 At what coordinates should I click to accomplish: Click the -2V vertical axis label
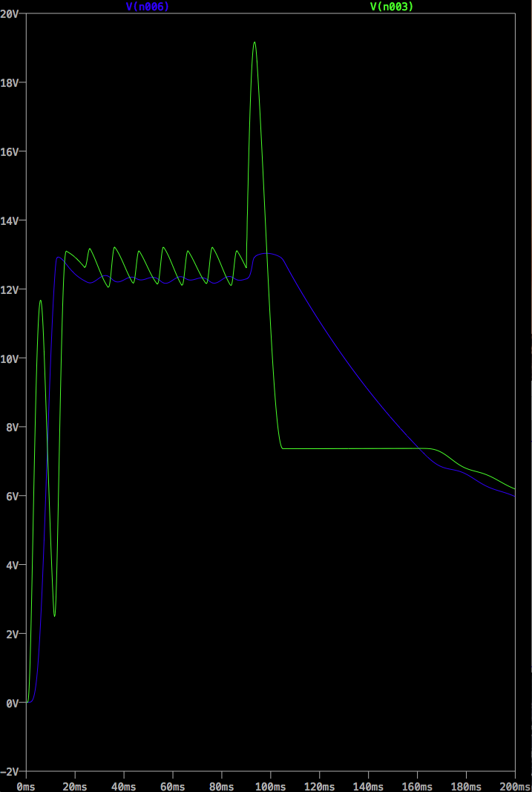click(10, 771)
